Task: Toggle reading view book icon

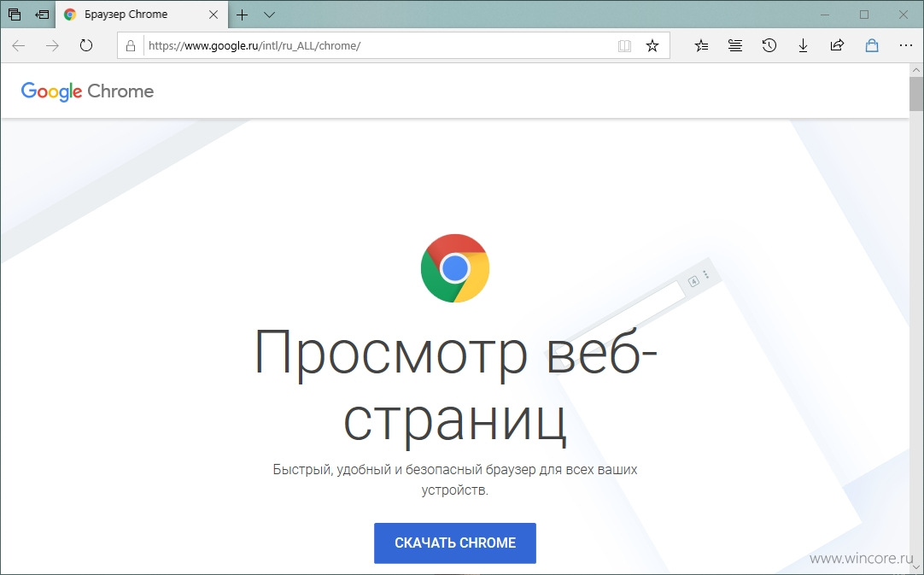Action: pyautogui.click(x=624, y=46)
